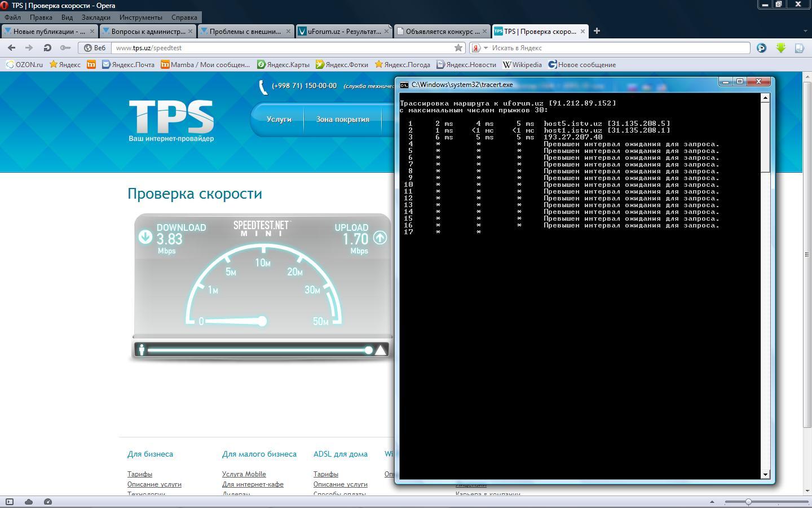Image resolution: width=812 pixels, height=508 pixels.
Task: Expand the closed tabs list arrow
Action: point(805,31)
